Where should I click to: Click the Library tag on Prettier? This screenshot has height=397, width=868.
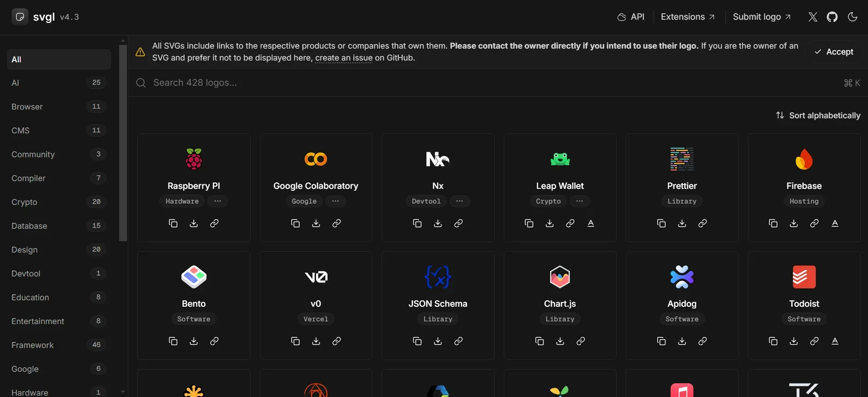[682, 201]
